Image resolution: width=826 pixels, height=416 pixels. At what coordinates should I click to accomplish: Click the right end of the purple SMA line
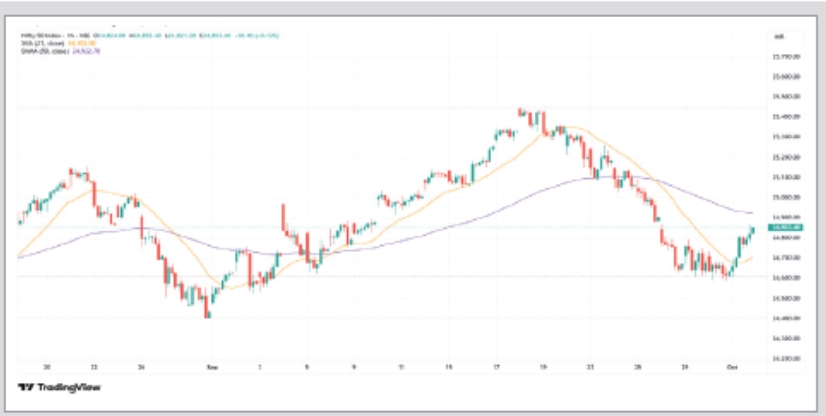click(752, 212)
